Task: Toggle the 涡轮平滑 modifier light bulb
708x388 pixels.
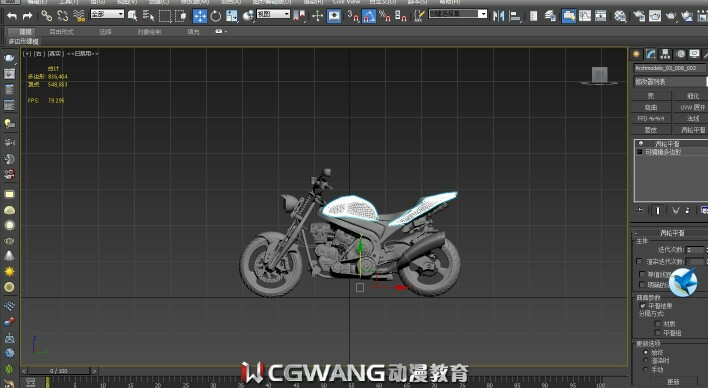Action: [x=640, y=144]
